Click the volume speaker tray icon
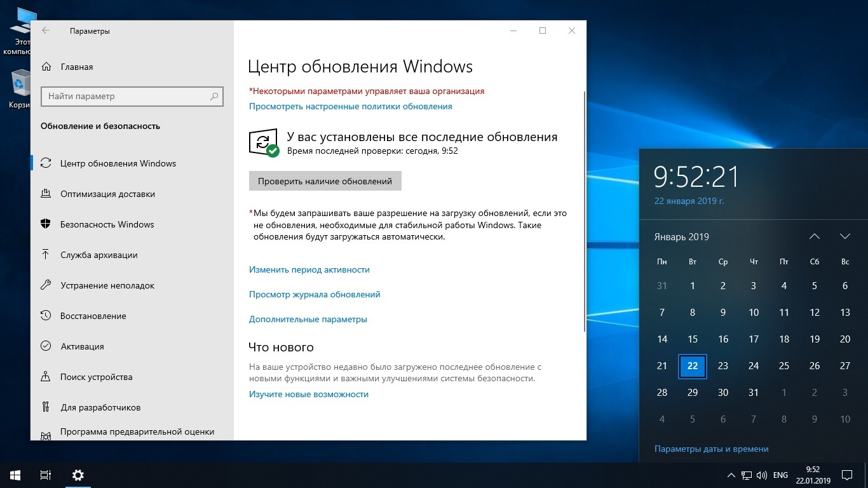Image resolution: width=868 pixels, height=488 pixels. 762,475
